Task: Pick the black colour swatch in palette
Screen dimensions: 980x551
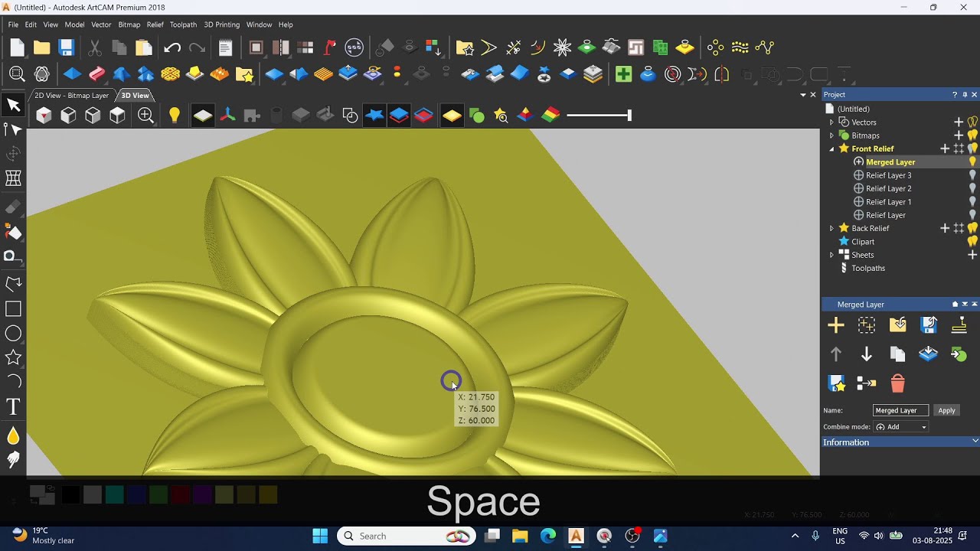Action: (x=70, y=494)
